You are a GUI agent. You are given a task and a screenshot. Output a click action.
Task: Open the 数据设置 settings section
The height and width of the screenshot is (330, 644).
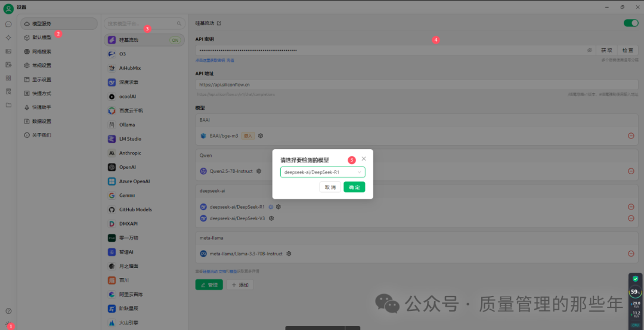click(58, 121)
